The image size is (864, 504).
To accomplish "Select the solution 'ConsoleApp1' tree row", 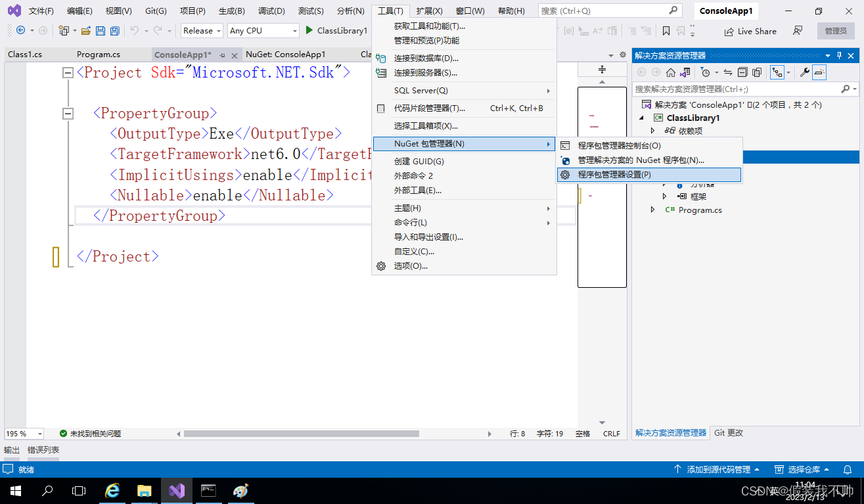I will coord(745,104).
